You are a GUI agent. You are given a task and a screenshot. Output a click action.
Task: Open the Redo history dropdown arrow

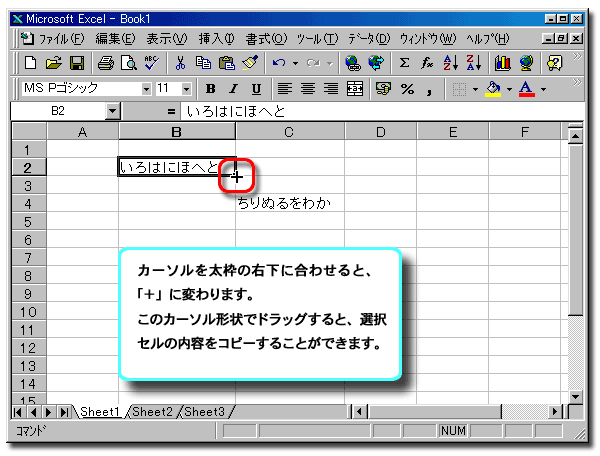click(329, 63)
